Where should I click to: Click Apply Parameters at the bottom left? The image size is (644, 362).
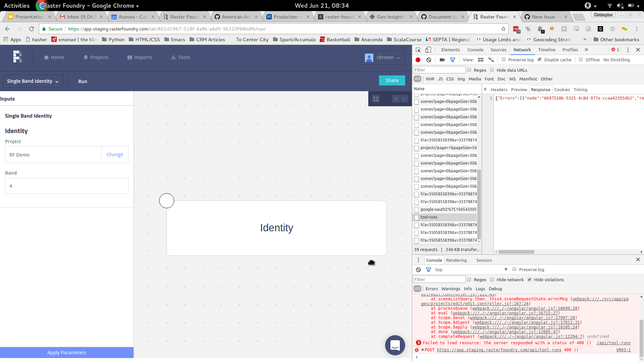coord(66,353)
